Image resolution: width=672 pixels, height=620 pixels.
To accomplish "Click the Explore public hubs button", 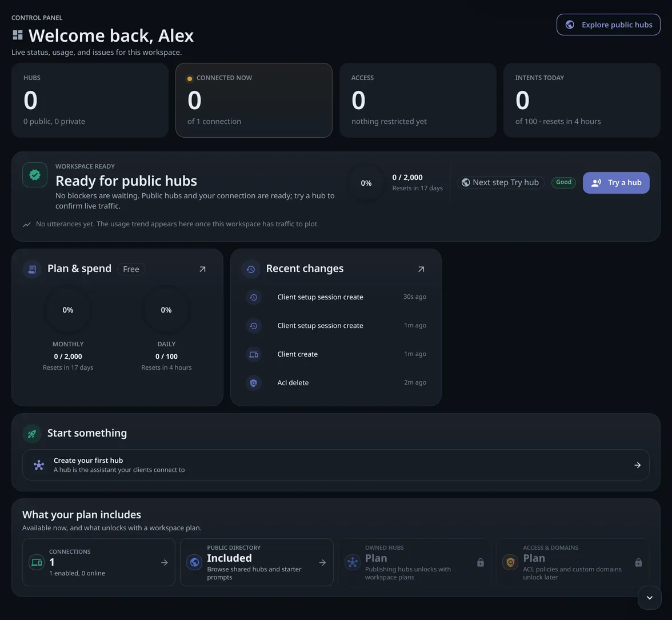I will click(608, 25).
